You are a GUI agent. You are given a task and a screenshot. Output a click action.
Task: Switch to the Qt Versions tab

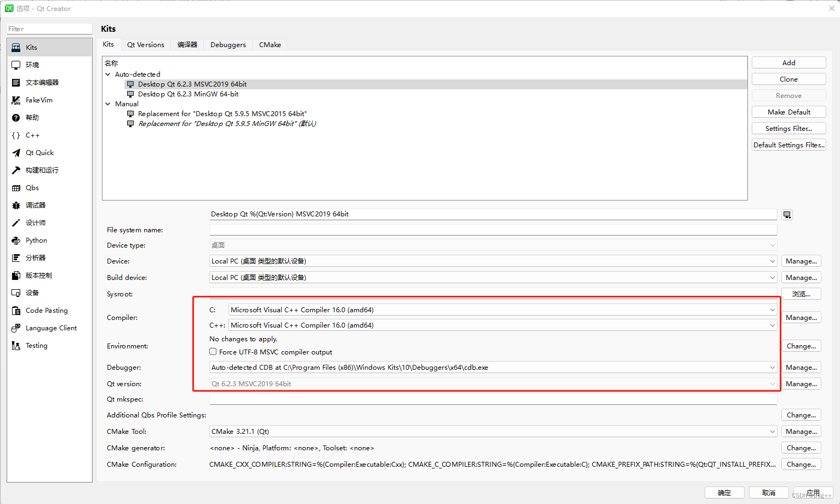coord(146,44)
